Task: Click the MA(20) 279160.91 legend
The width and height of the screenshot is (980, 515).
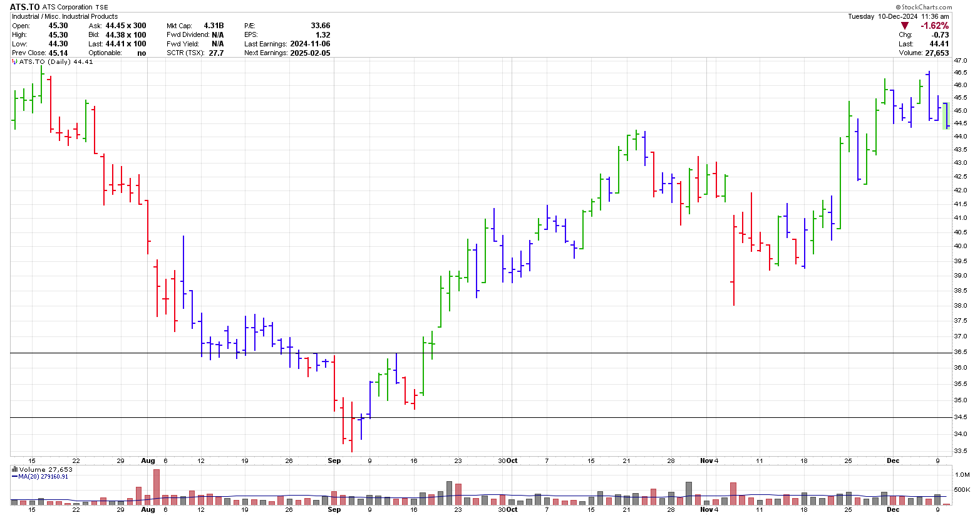Action: (43, 477)
